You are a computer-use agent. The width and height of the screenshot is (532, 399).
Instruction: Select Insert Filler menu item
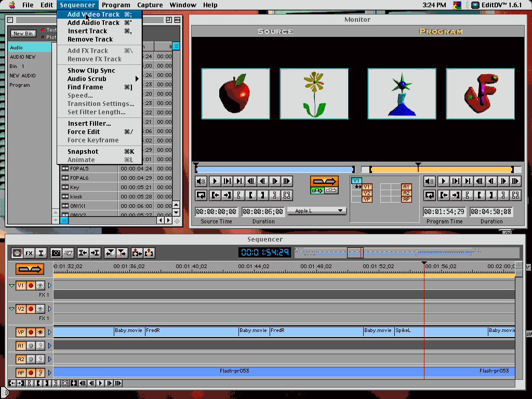99,124
